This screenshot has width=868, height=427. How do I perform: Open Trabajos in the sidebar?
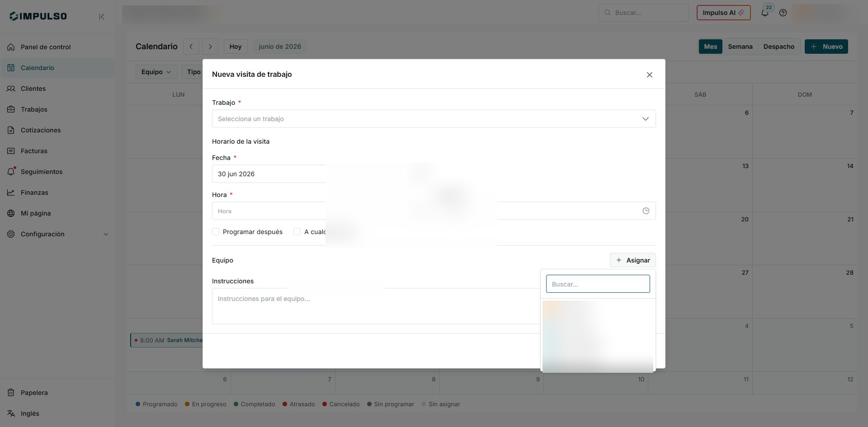(x=57, y=109)
